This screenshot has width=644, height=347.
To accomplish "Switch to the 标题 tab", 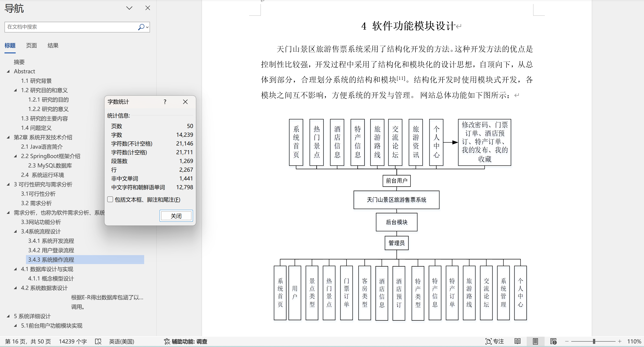I will point(10,45).
